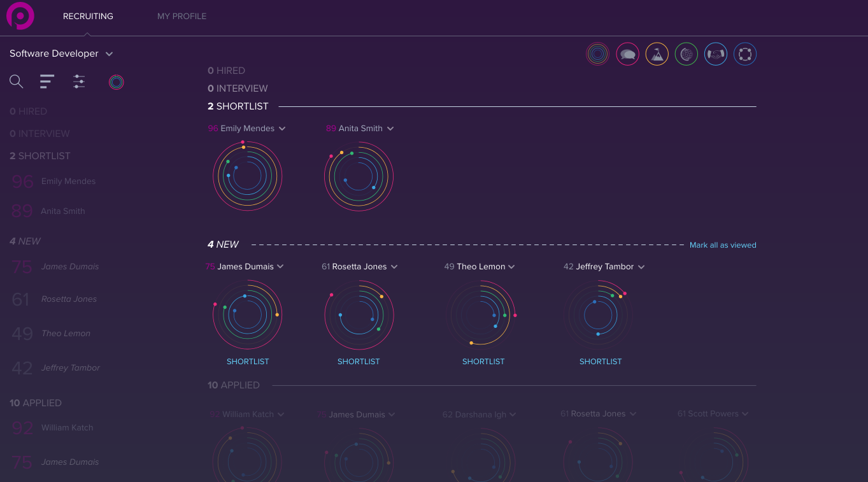This screenshot has height=482, width=868.
Task: Click the magenta app logo
Action: click(20, 16)
